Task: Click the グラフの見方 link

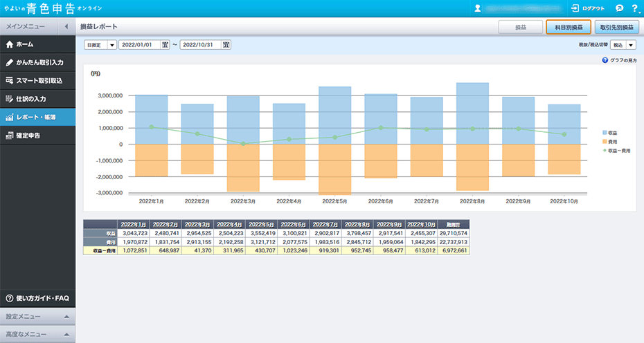Action: (623, 60)
